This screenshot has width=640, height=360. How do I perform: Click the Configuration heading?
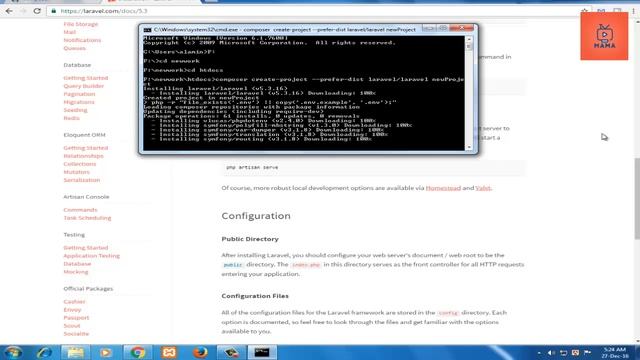point(256,216)
